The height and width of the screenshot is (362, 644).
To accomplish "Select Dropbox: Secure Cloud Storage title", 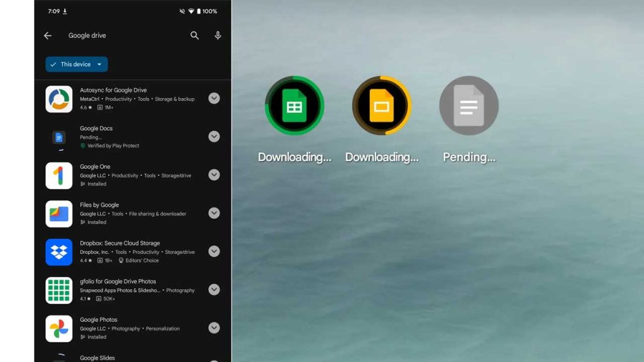I will tap(120, 243).
